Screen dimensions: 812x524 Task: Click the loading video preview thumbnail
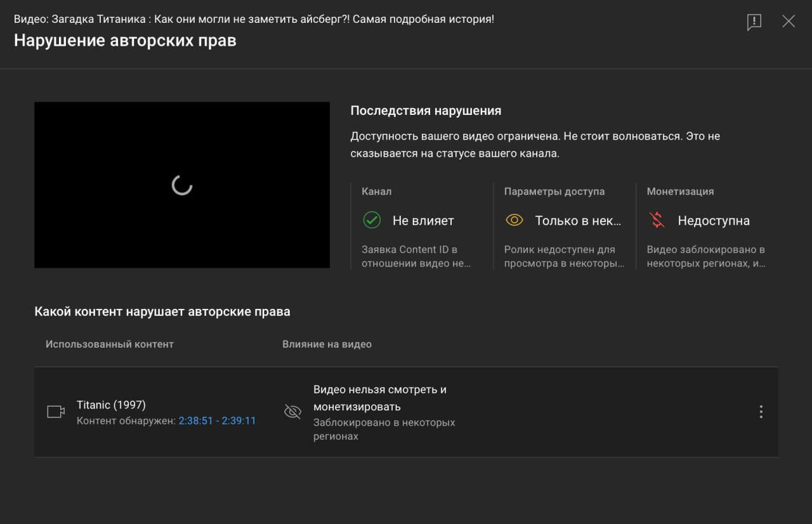[x=182, y=185]
